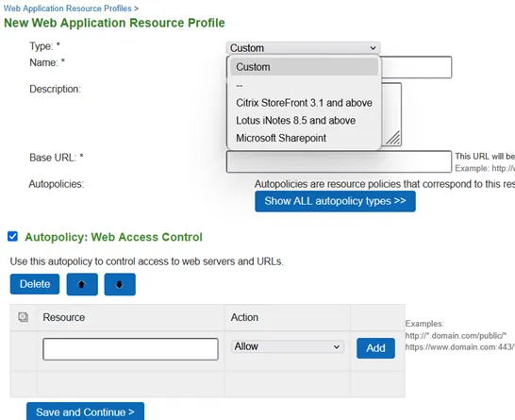Open the Web Application Resource Profiles breadcrumb link
The image size is (515, 420).
tap(67, 8)
